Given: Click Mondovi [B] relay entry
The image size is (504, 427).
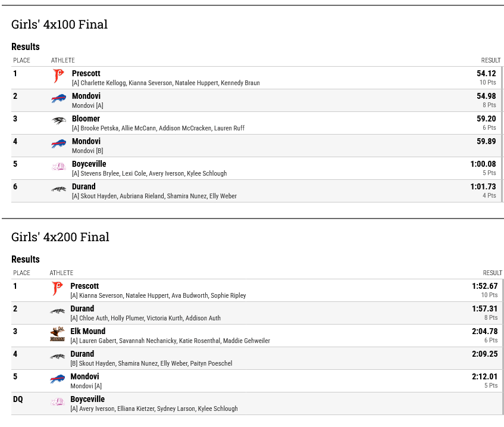Looking at the screenshot, I should (x=87, y=151).
